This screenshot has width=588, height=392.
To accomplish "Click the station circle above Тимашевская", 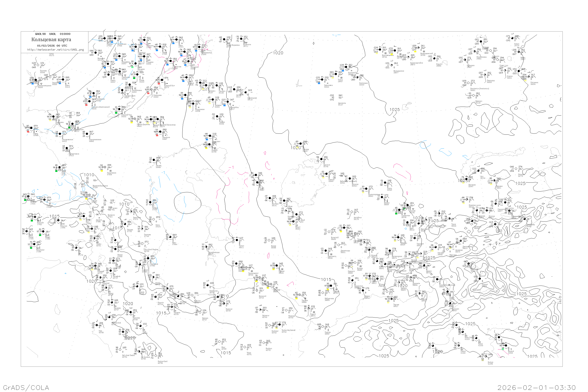I will (x=60, y=134).
